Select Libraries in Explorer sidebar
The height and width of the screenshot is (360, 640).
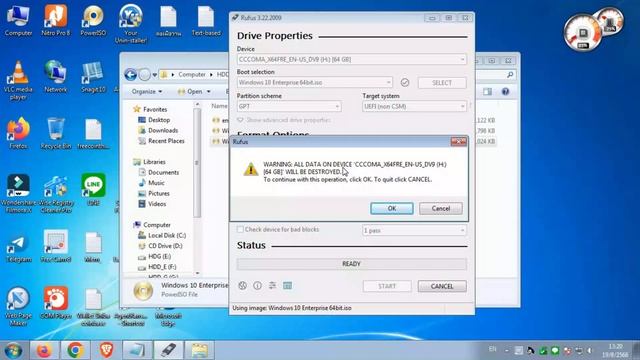149,162
